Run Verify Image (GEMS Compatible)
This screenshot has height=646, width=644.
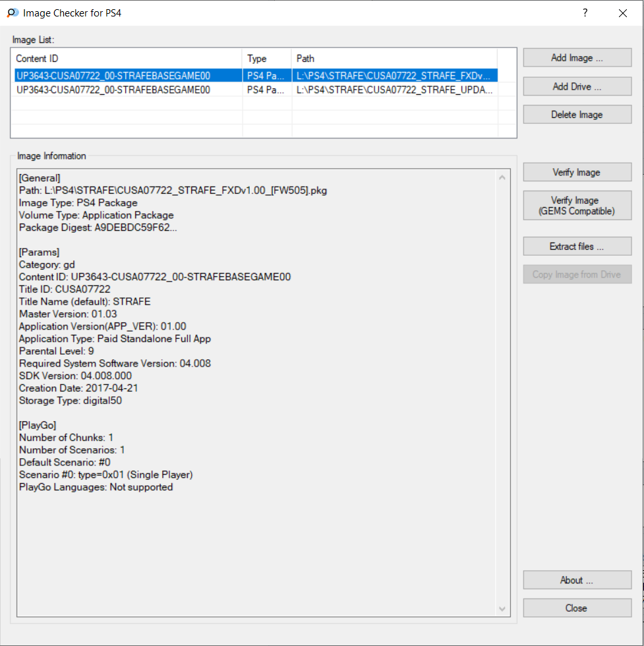click(577, 206)
